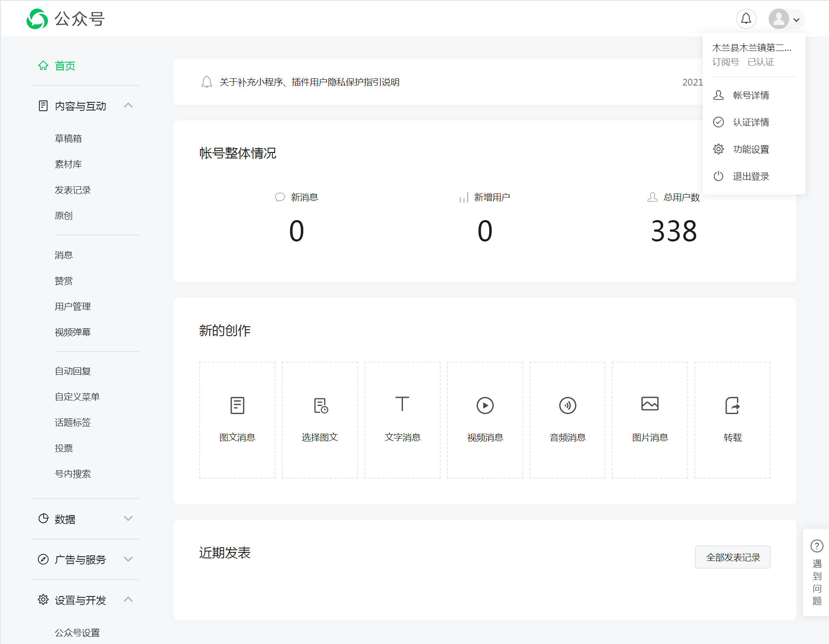Collapse the 设置与开发 sidebar section
829x644 pixels.
point(128,599)
